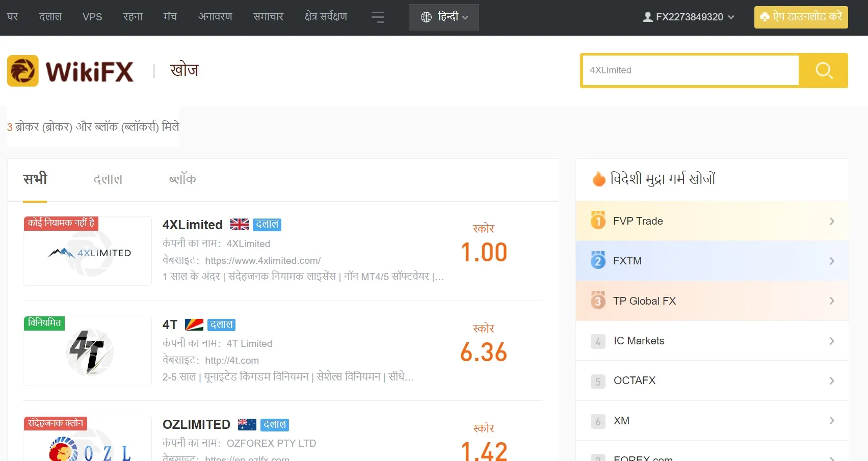Image resolution: width=868 pixels, height=461 pixels.
Task: Click the user profile icon
Action: coord(648,17)
